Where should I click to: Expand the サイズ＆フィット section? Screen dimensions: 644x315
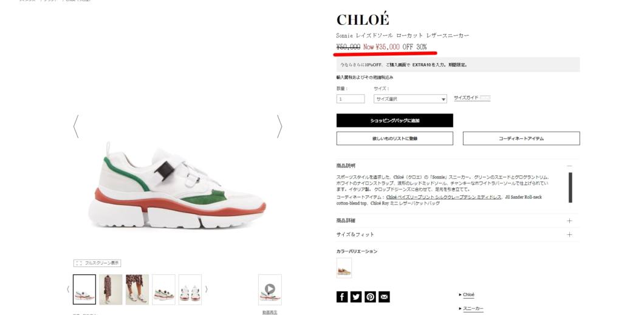[458, 235]
